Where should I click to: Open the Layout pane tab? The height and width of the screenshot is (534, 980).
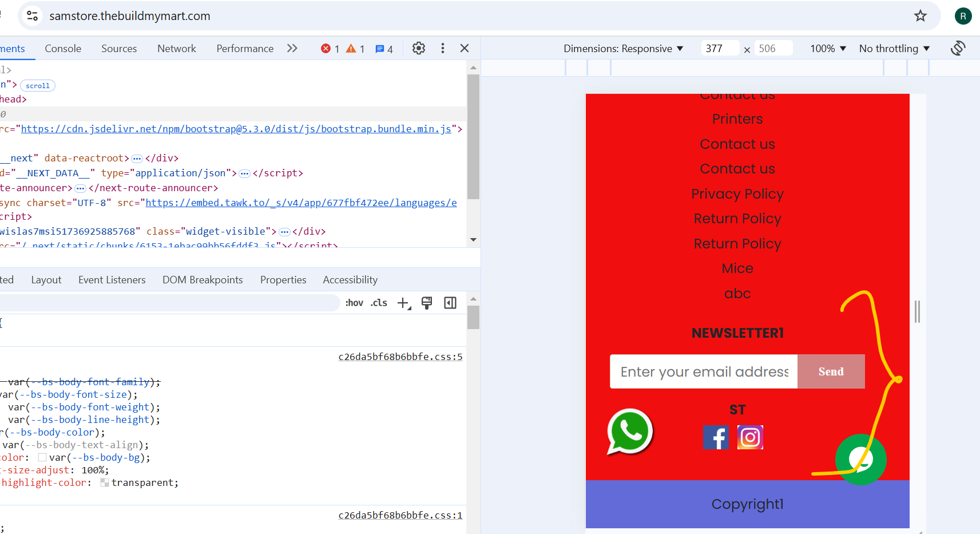46,280
